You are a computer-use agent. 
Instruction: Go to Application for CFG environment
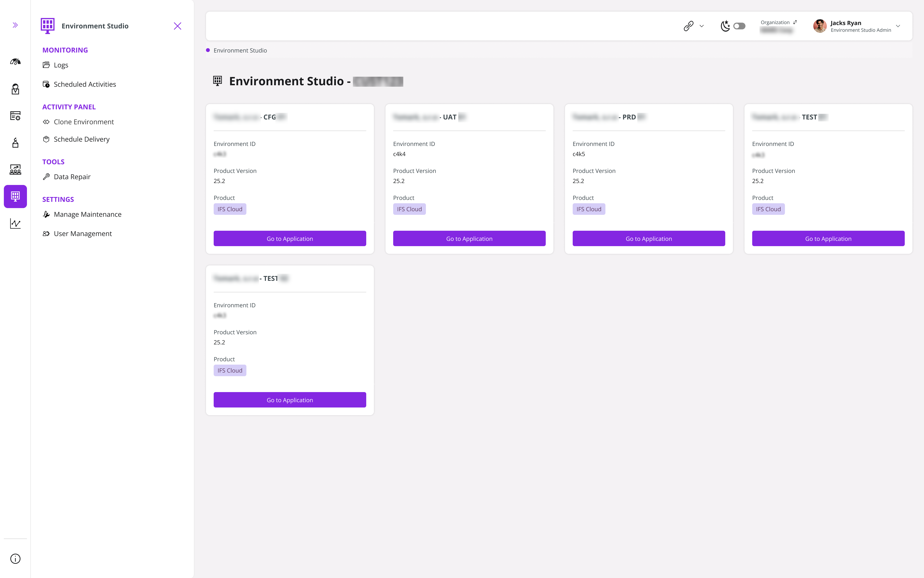290,238
